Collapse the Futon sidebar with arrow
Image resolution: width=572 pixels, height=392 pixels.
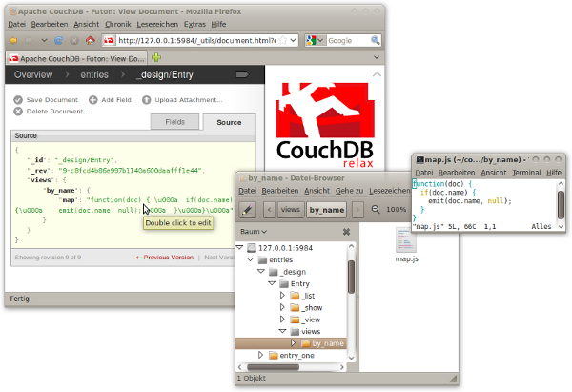tap(377, 74)
